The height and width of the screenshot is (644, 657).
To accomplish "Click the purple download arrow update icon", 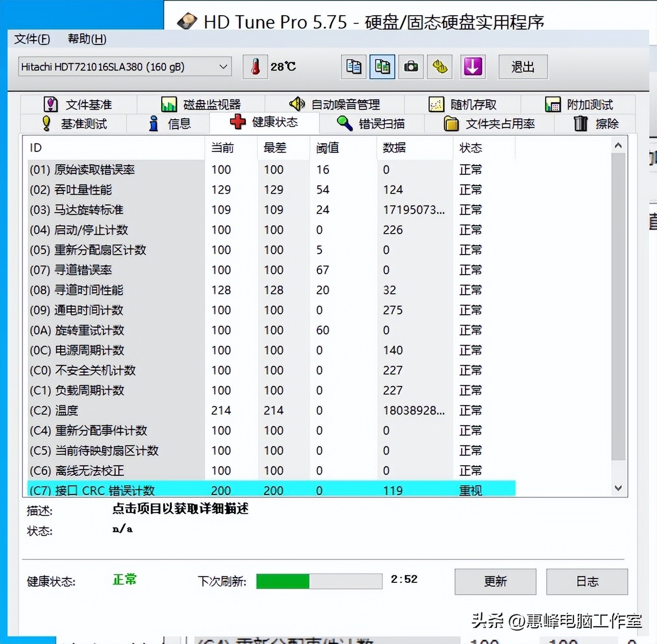I will (x=473, y=67).
